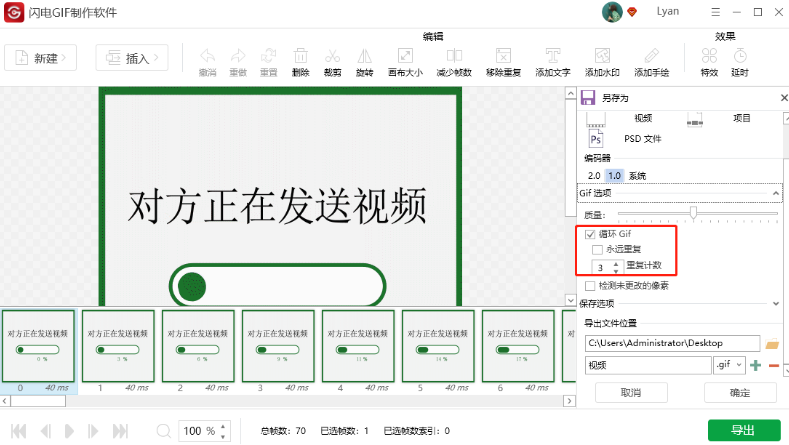Click the Crop (裁剪) tool icon

(x=331, y=58)
